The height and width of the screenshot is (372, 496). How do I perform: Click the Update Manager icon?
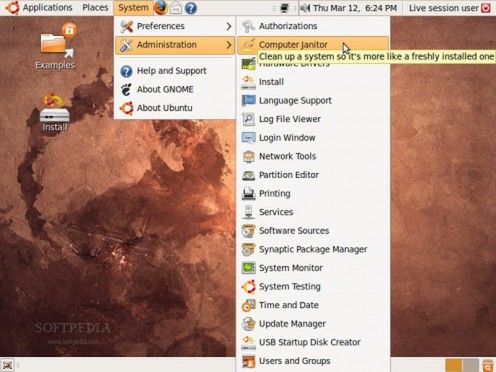click(248, 324)
